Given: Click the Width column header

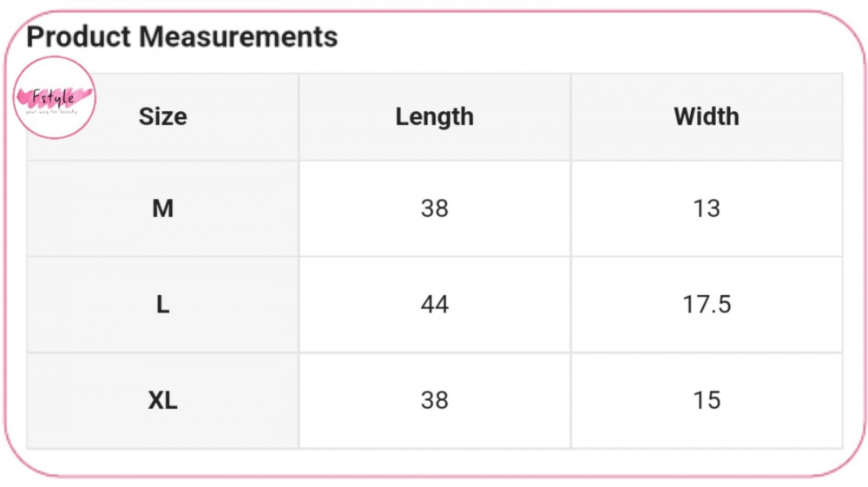Looking at the screenshot, I should tap(707, 117).
